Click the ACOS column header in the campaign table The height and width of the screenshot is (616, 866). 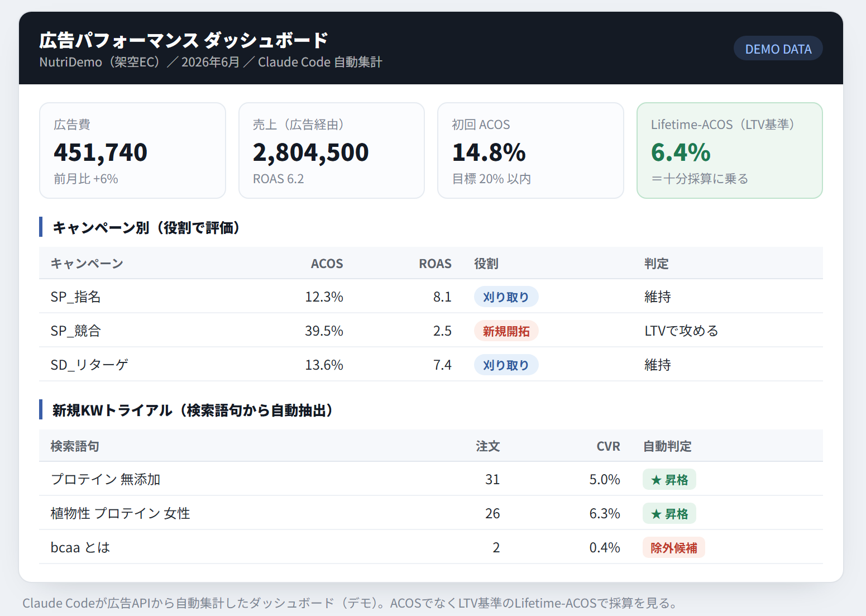click(x=327, y=264)
